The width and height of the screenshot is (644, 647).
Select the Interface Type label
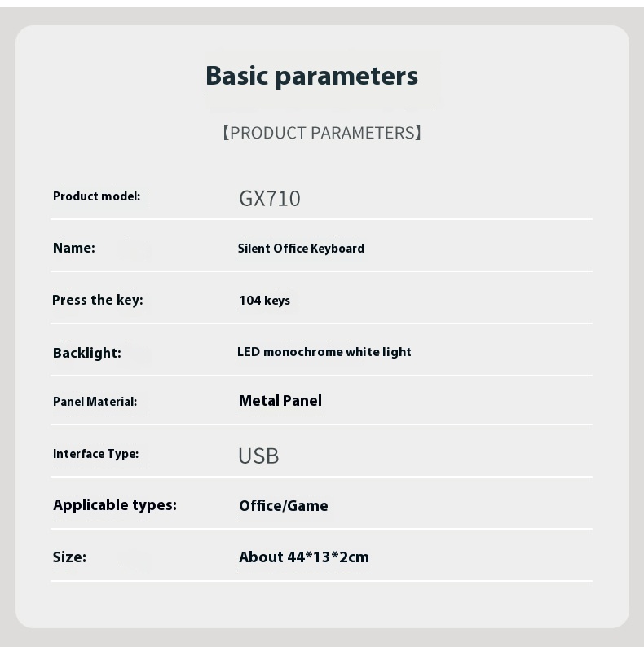click(95, 454)
